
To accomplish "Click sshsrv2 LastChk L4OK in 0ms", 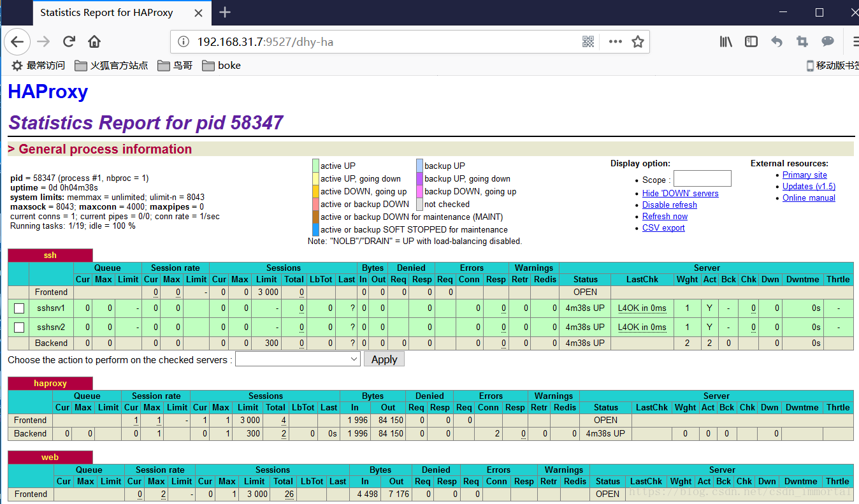I will (x=642, y=328).
